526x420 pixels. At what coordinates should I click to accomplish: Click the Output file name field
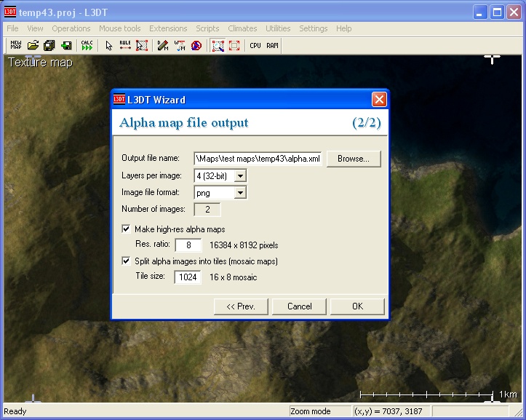coord(258,159)
